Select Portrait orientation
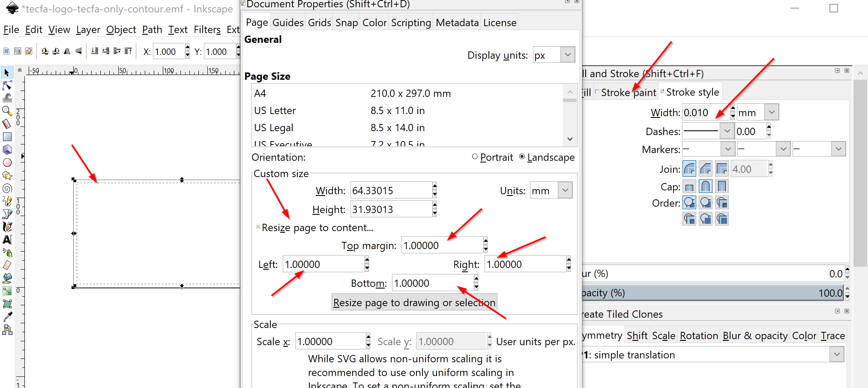Image resolution: width=868 pixels, height=388 pixels. pos(475,157)
